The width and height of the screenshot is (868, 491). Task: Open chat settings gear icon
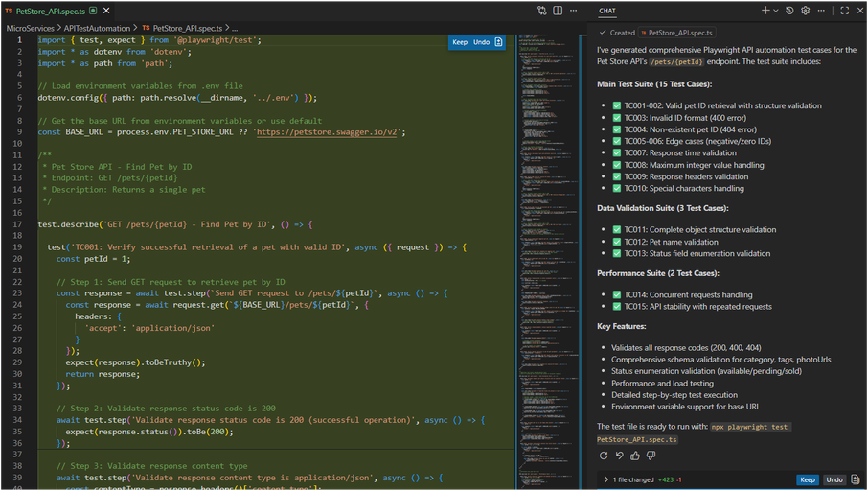(805, 11)
